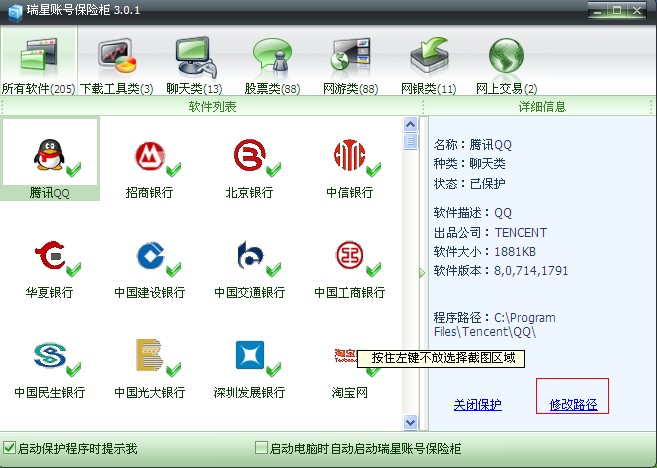
Task: Select the 深圳发展银行 icon
Action: (x=250, y=355)
